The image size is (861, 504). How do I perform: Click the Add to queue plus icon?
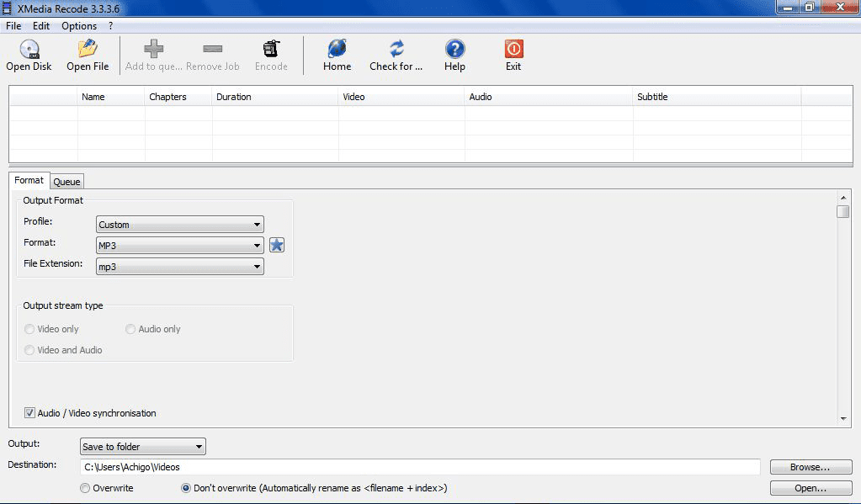154,49
